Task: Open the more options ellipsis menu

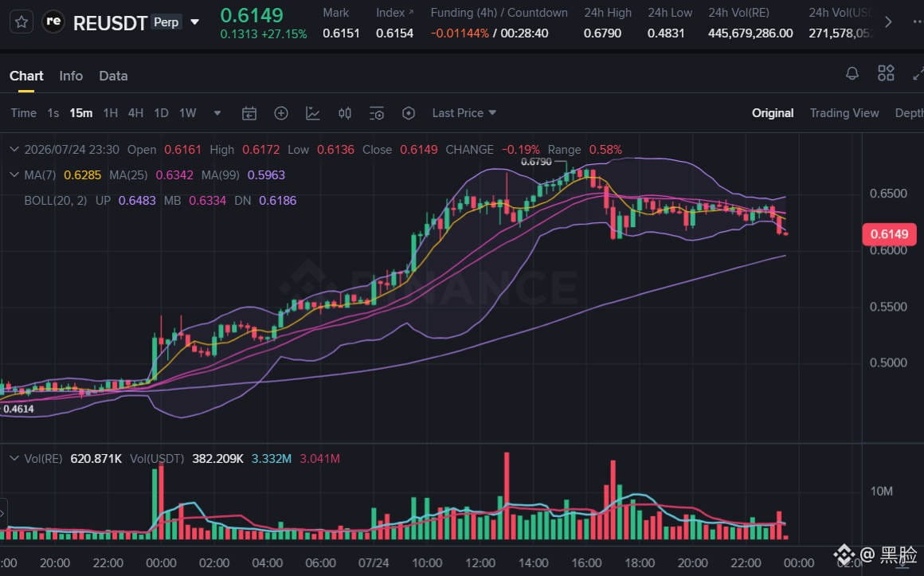Action: tap(918, 22)
